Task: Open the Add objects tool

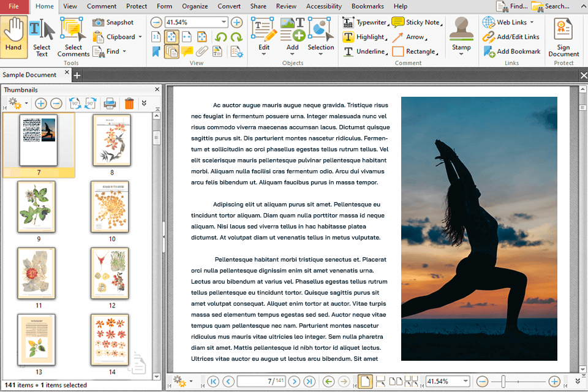Action: click(293, 37)
